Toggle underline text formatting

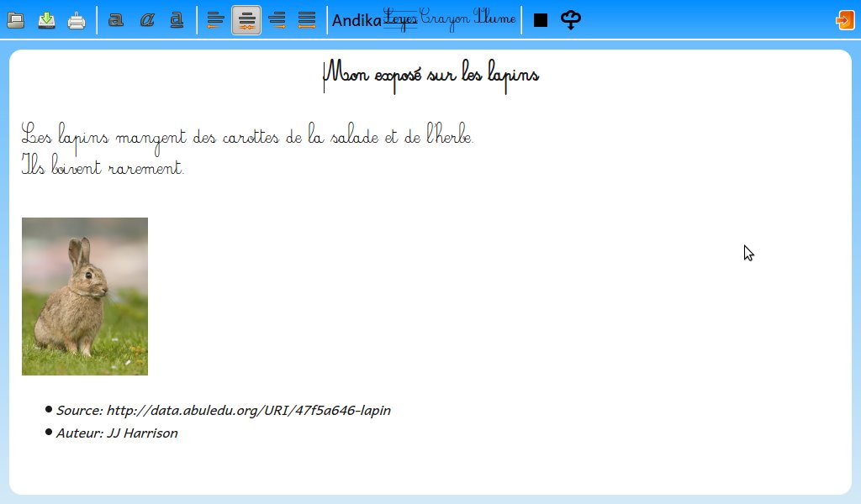coord(177,20)
